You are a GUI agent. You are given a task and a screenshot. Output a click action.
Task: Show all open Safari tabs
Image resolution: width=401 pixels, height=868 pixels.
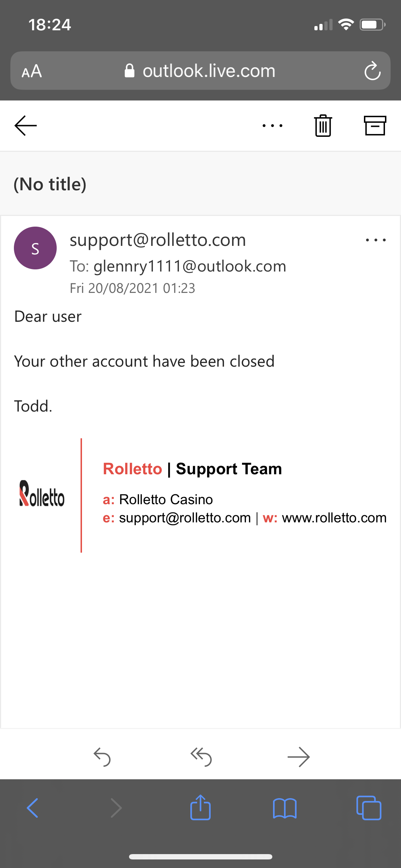[x=369, y=808]
